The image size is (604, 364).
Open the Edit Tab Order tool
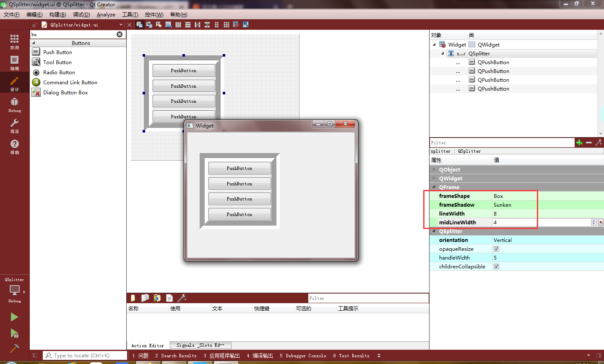pos(168,24)
